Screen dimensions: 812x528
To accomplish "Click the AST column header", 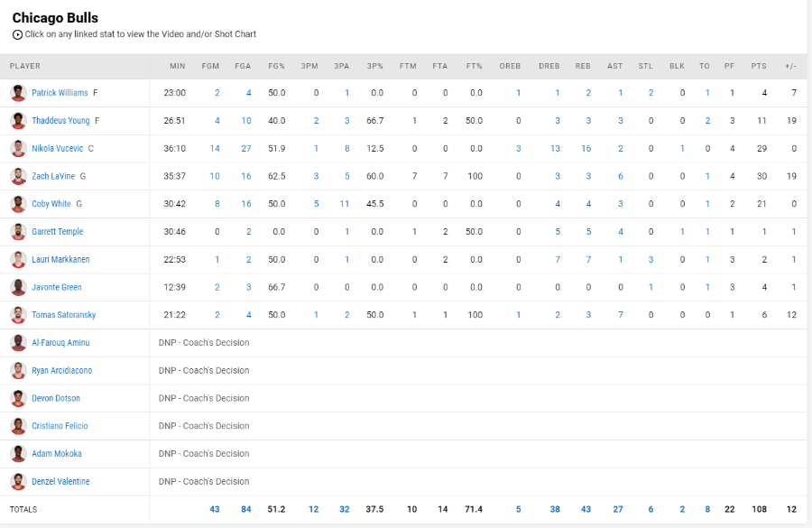I will tap(615, 66).
